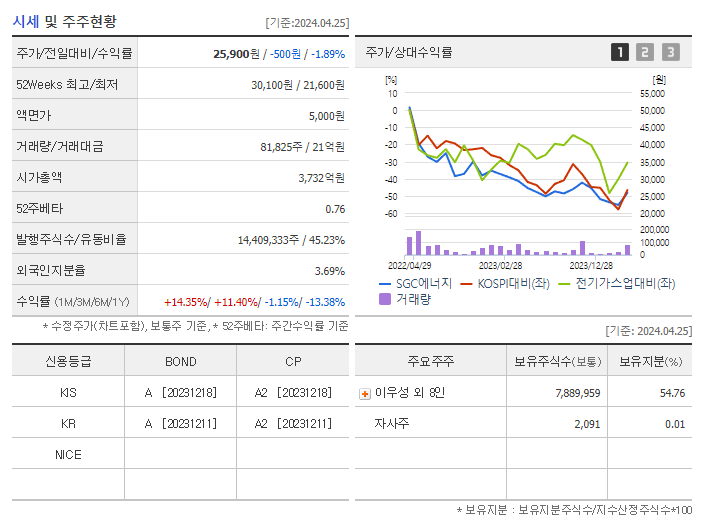Click the KR rating agency row label
This screenshot has height=525, width=702.
click(68, 424)
